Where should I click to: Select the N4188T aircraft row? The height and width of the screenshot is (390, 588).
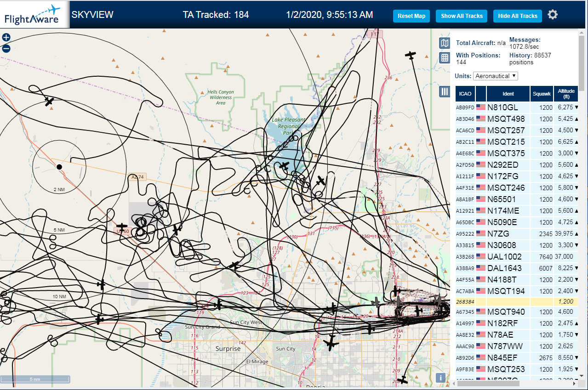pos(517,280)
